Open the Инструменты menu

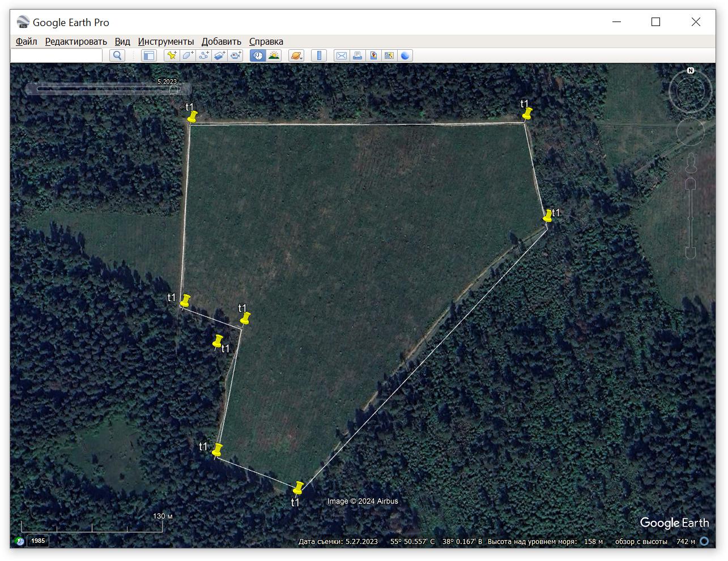(x=165, y=41)
